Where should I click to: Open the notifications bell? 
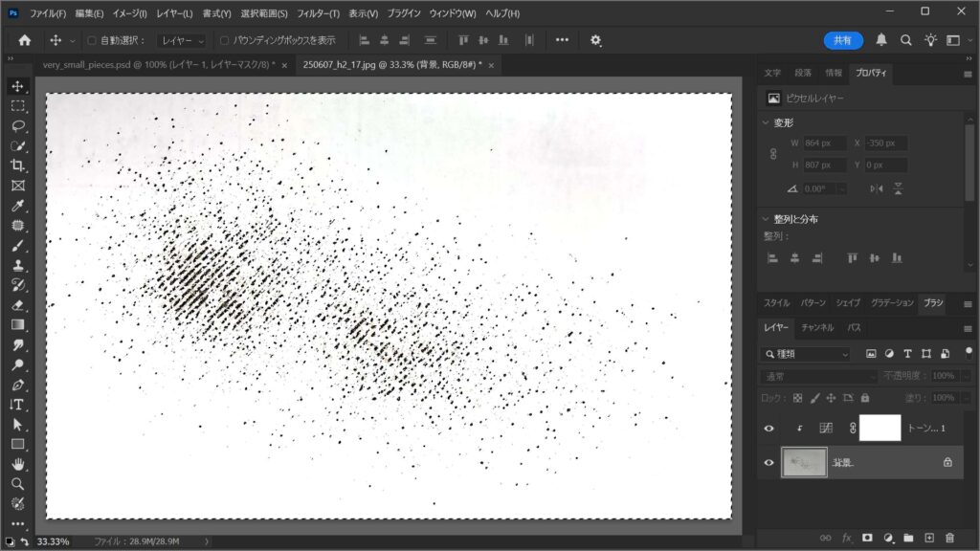click(x=881, y=40)
